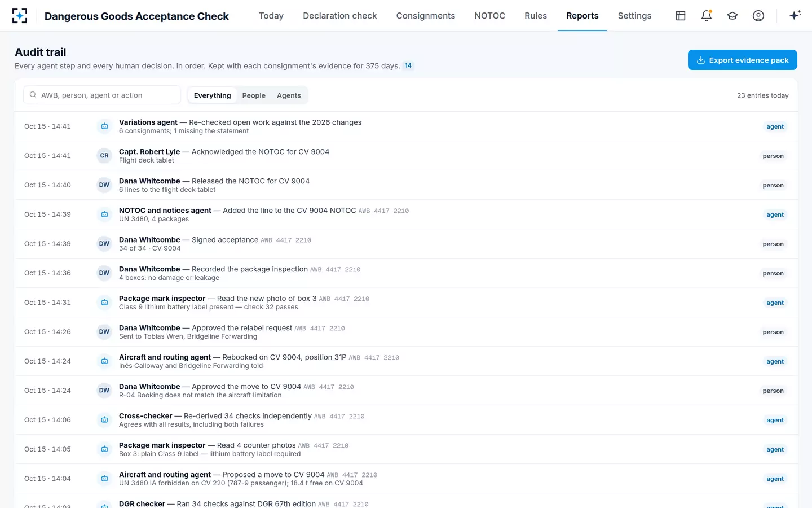Click Export evidence pack button
The image size is (812, 508).
coord(743,60)
